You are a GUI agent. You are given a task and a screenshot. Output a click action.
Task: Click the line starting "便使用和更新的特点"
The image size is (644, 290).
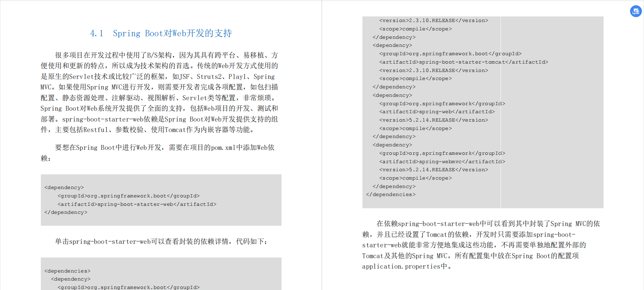(159, 66)
